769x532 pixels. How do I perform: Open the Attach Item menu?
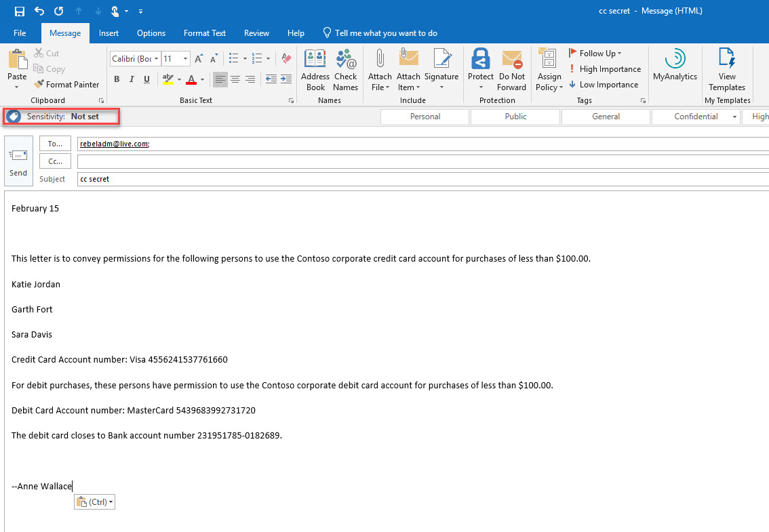[x=408, y=70]
